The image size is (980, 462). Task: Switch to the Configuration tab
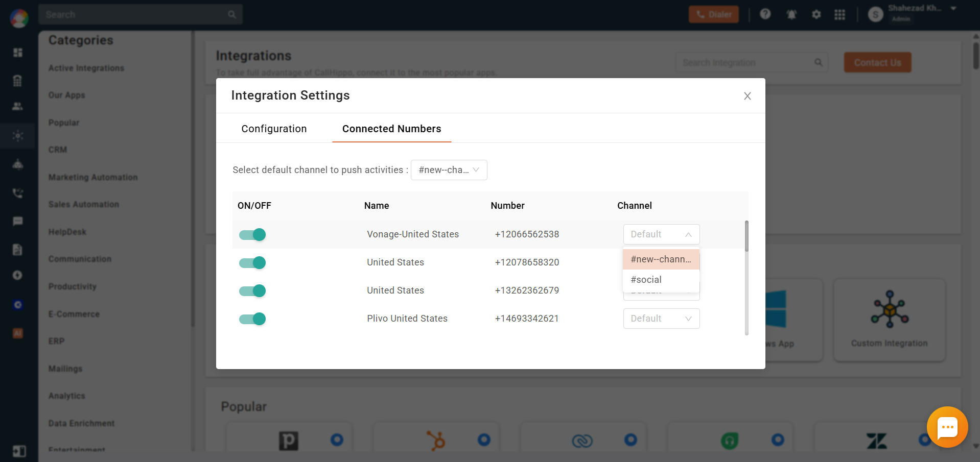pyautogui.click(x=274, y=129)
